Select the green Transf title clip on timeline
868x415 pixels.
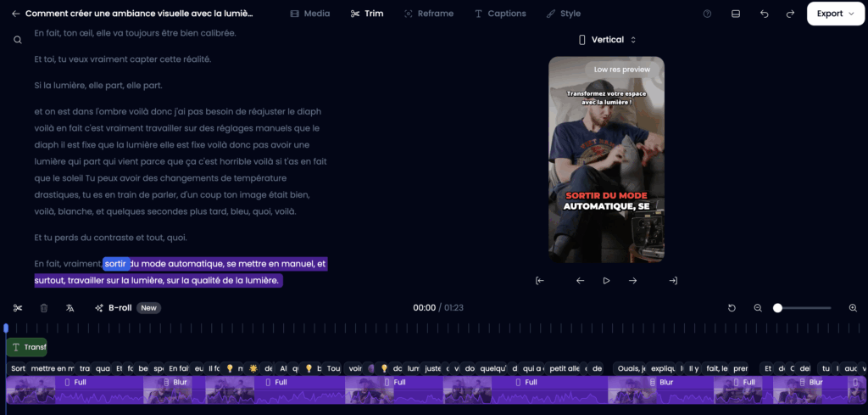click(x=27, y=347)
